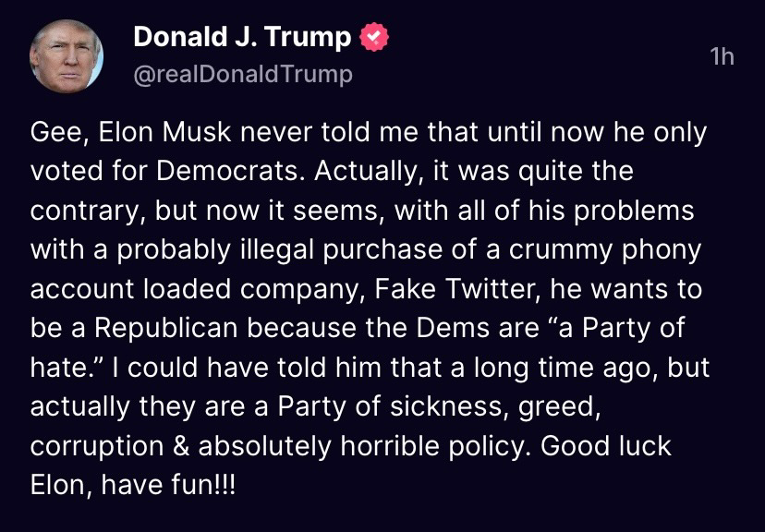Click the word "sickness," in the post
765x532 pixels.
coord(446,407)
